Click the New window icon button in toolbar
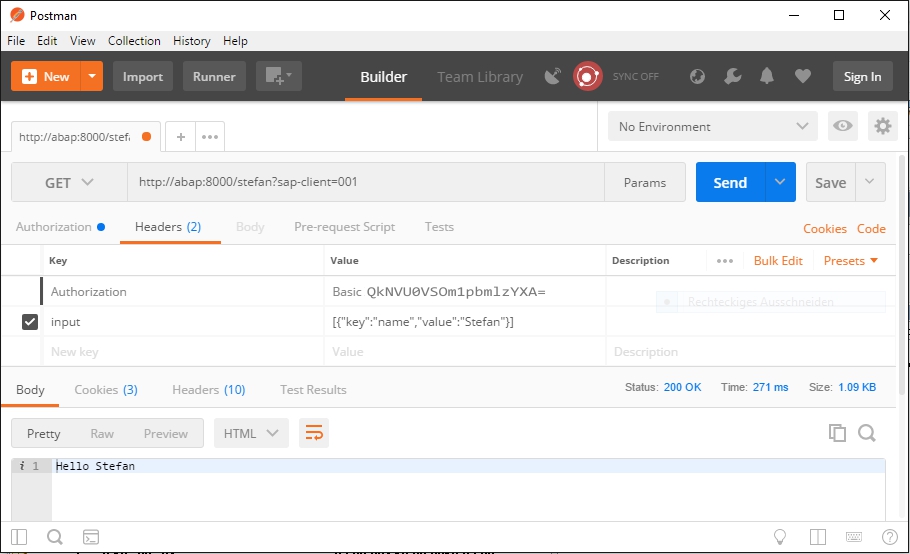 [x=279, y=76]
